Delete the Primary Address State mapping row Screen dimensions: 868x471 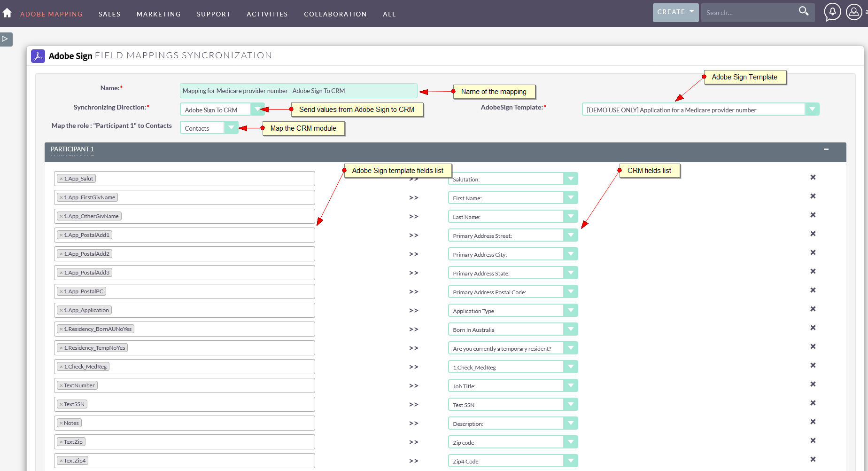point(813,271)
